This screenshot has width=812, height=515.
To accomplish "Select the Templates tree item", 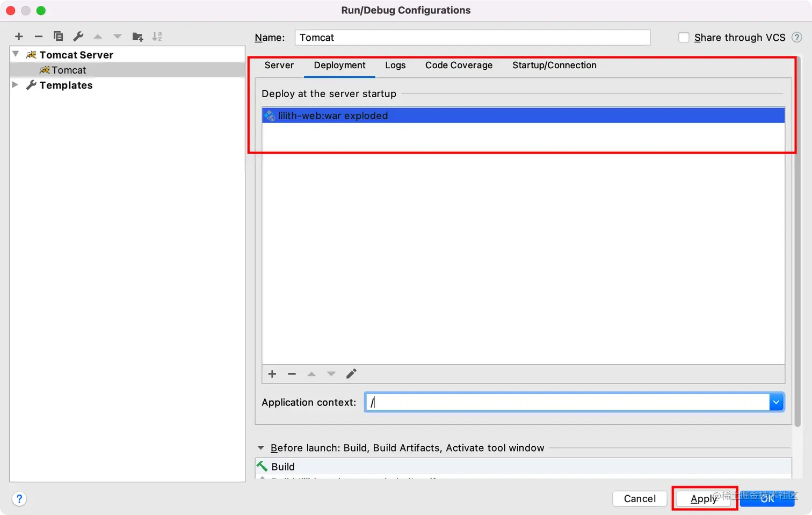I will click(x=127, y=85).
